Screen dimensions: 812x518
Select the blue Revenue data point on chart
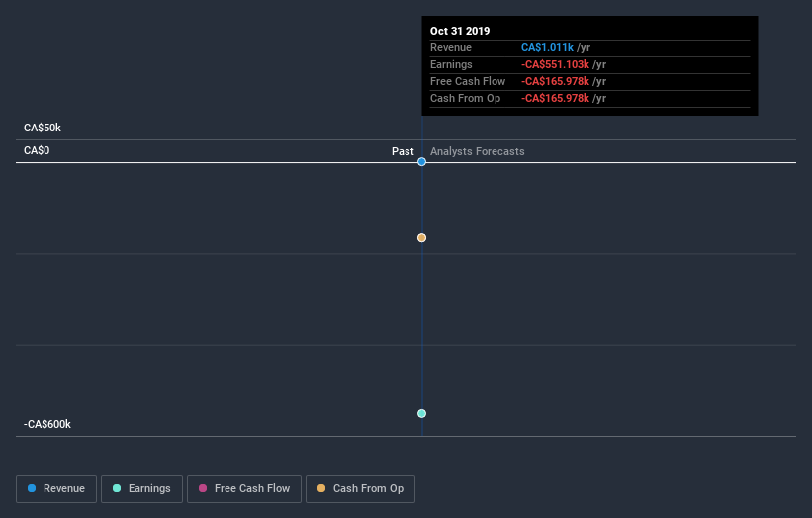click(x=421, y=162)
